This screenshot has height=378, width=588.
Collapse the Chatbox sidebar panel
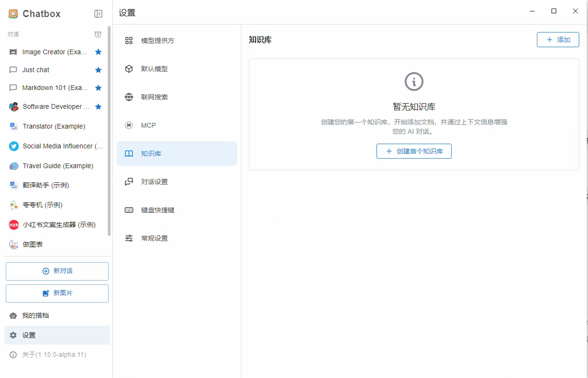[x=98, y=14]
